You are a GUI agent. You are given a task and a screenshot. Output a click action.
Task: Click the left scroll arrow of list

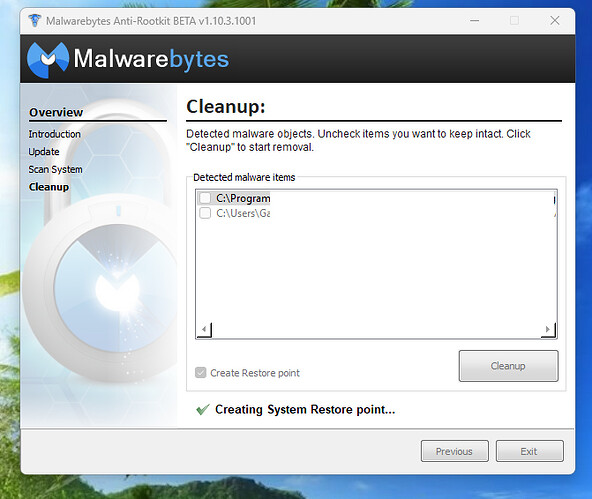tap(204, 330)
